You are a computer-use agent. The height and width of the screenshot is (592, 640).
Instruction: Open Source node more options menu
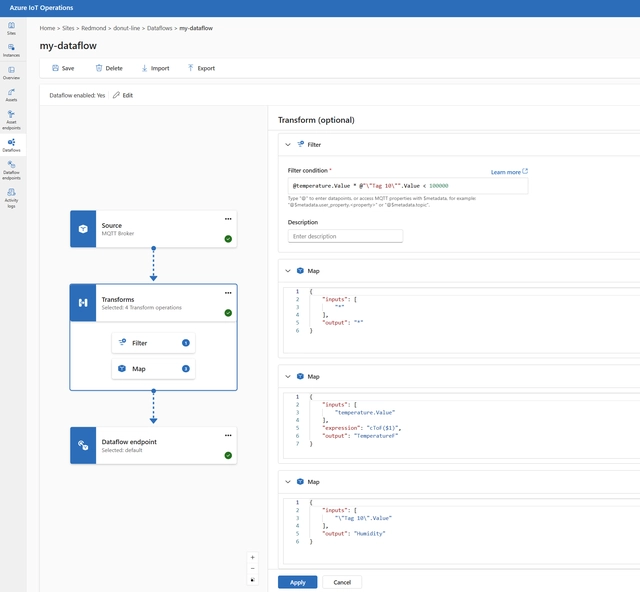click(228, 219)
